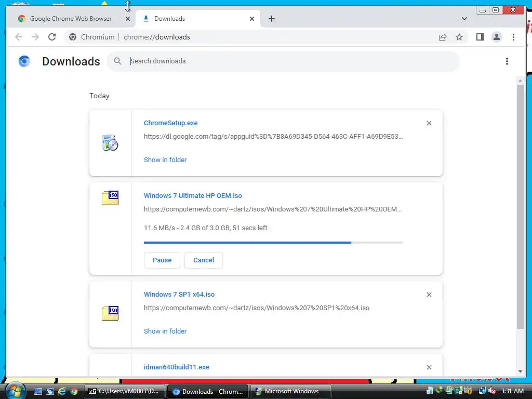Show Windows 7 SP1 x64.iso in folder
Screen dimensions: 532x399
pyautogui.click(x=165, y=331)
